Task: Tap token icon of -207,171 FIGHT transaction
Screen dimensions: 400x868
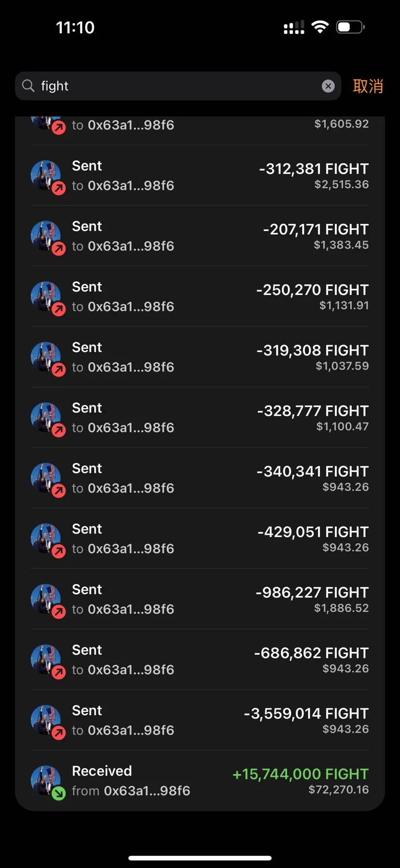Action: click(46, 236)
